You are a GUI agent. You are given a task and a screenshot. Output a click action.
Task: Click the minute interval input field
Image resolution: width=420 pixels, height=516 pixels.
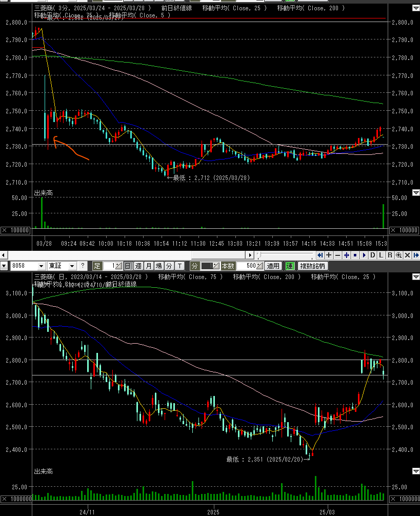207,266
